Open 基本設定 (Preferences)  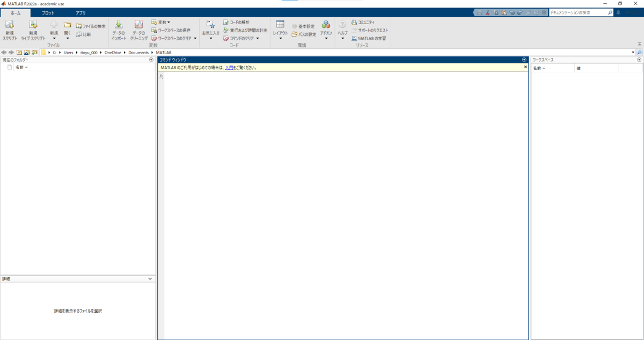(303, 26)
